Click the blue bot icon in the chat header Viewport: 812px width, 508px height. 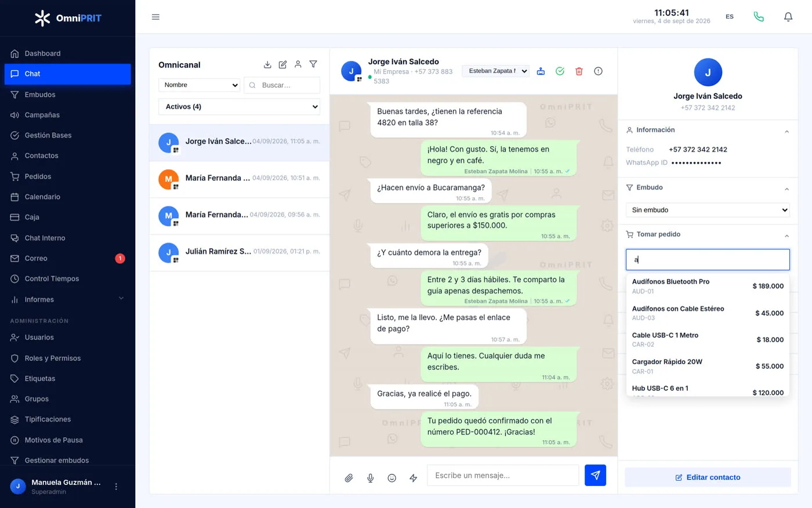click(541, 71)
